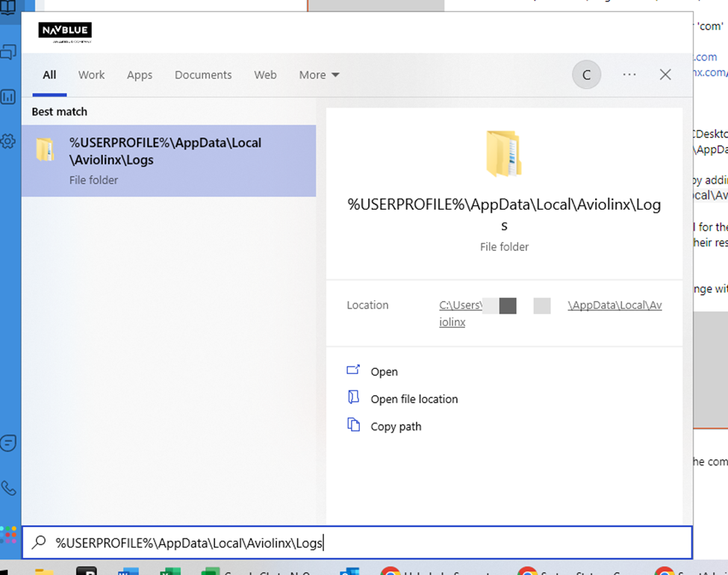Open the book/library icon in blue sidebar

[7, 7]
